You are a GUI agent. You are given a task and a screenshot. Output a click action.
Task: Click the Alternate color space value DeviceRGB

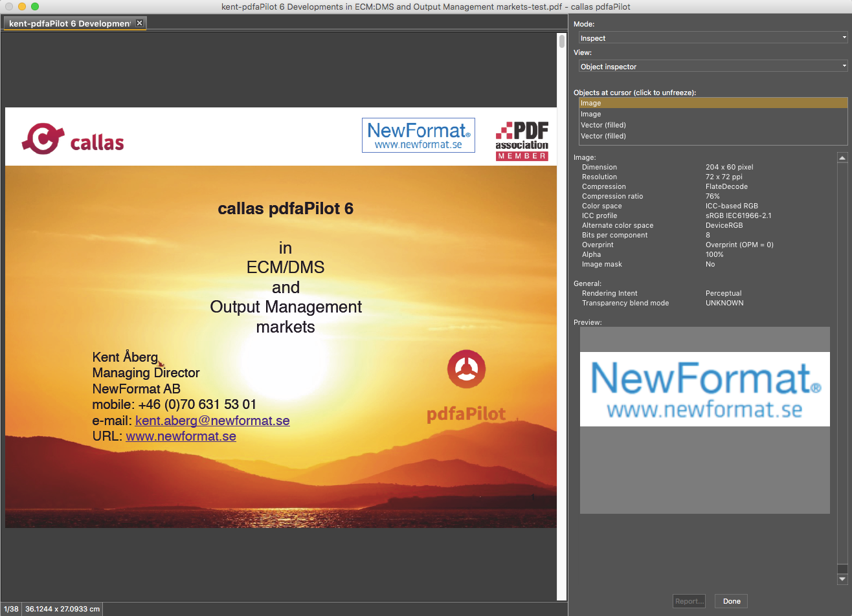coord(724,225)
